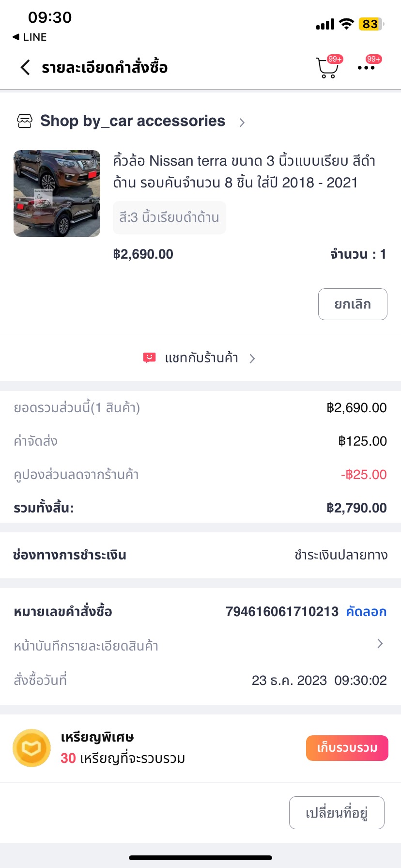The image size is (401, 868).
Task: Tap the red chat bubble icon
Action: pyautogui.click(x=149, y=358)
